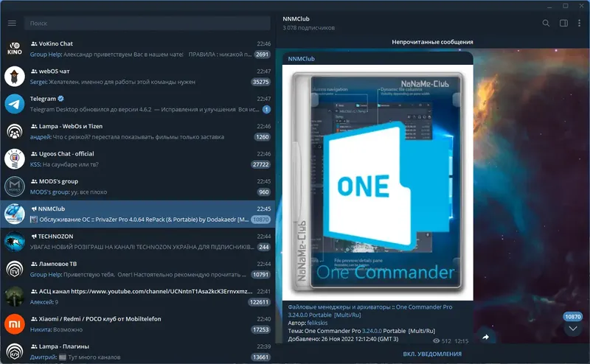
Task: Close the Telegram window
Action: pos(581,6)
